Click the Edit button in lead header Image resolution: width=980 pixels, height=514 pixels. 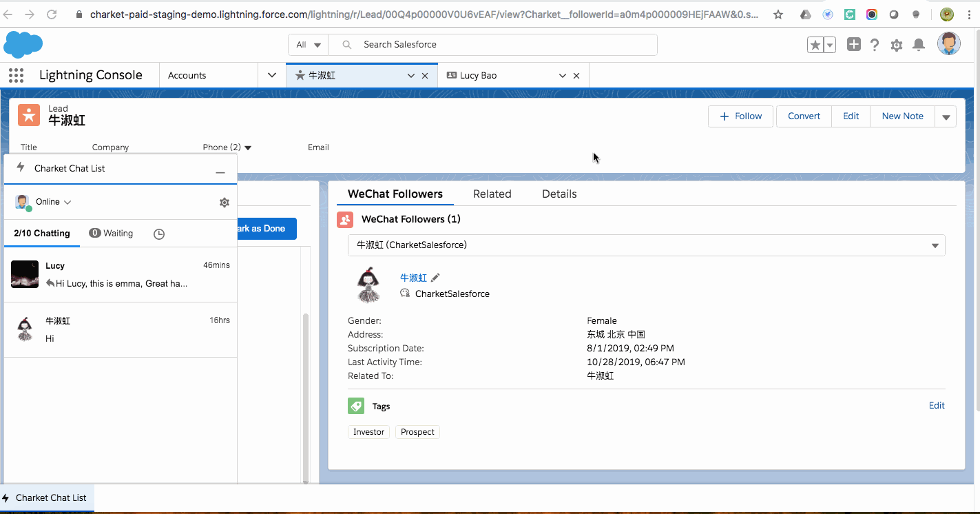pos(851,116)
